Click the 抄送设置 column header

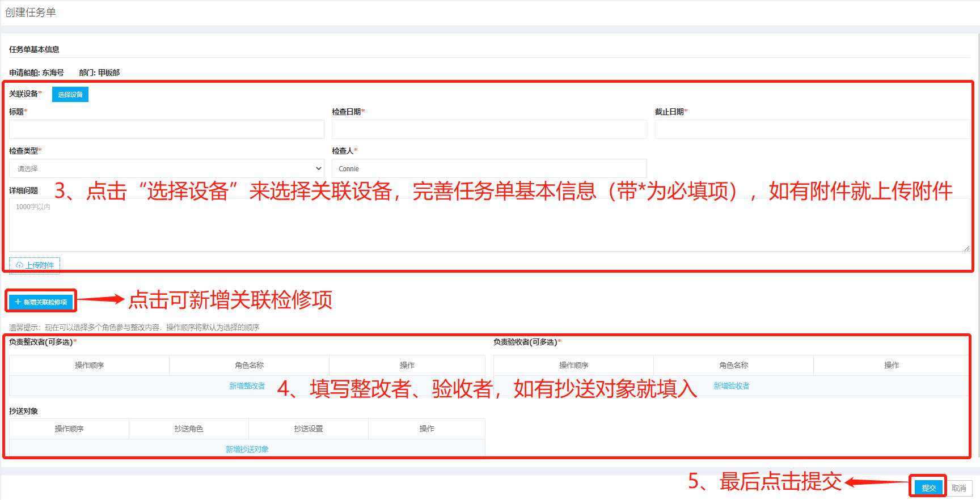point(309,429)
